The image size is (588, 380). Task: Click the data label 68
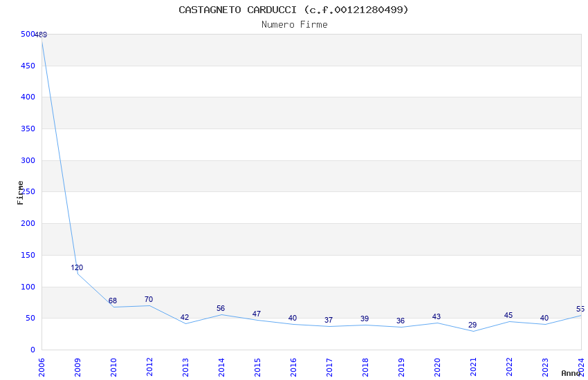[113, 301]
